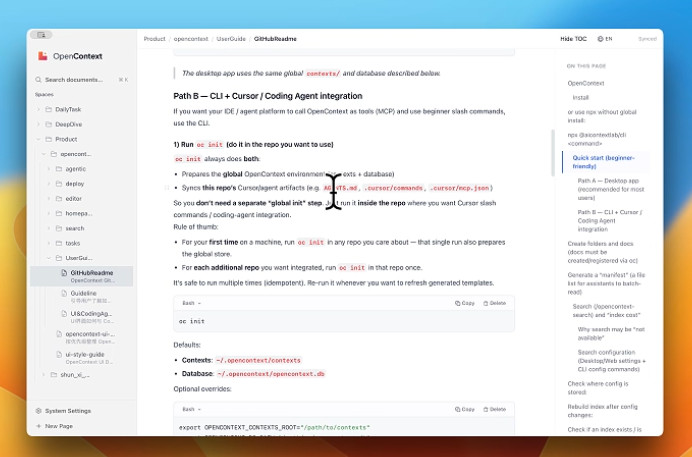
Task: Go to 'Generate a manifest' TOC entry
Action: [606, 283]
